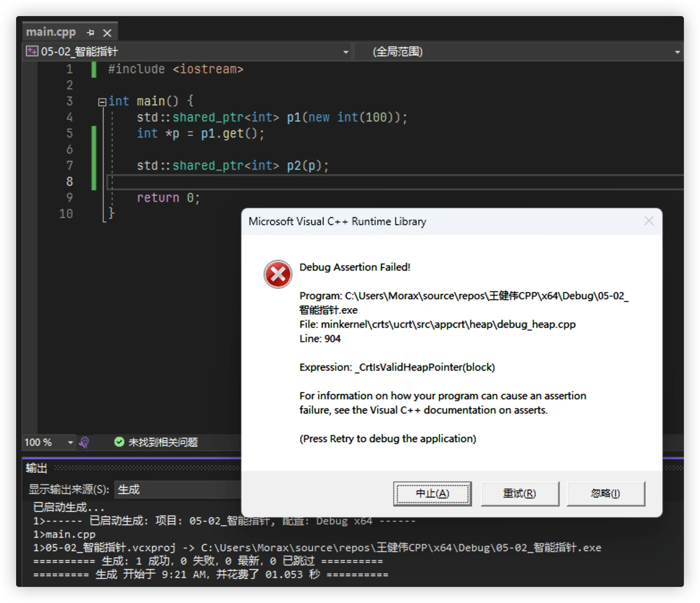
Task: Click the 1>main.cpp output line
Action: coord(64,534)
